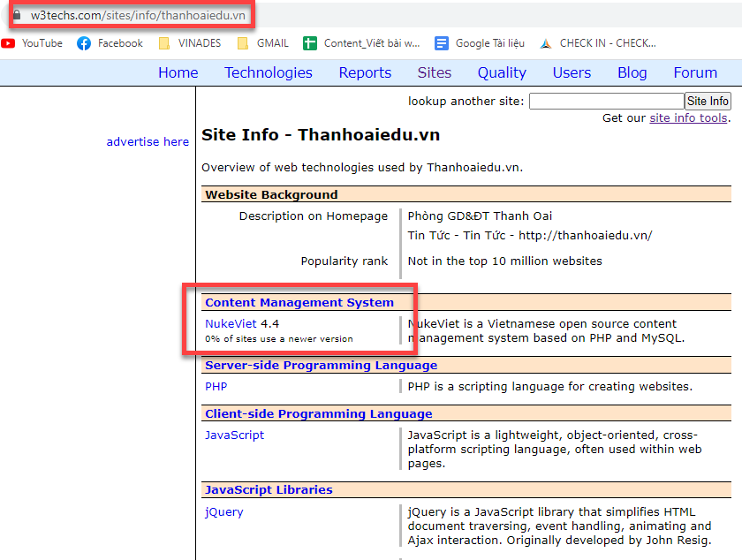742x560 pixels.
Task: Click the advertise here link
Action: point(148,141)
